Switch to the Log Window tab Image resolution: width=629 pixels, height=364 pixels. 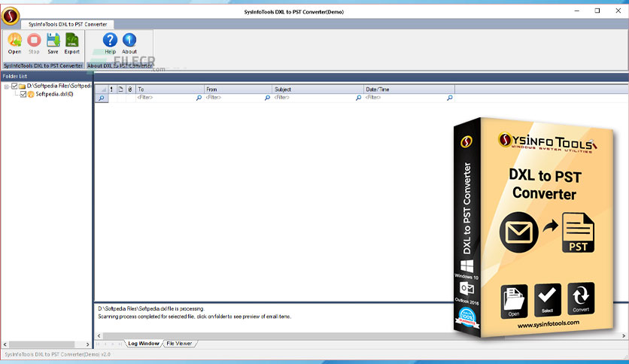pyautogui.click(x=143, y=344)
